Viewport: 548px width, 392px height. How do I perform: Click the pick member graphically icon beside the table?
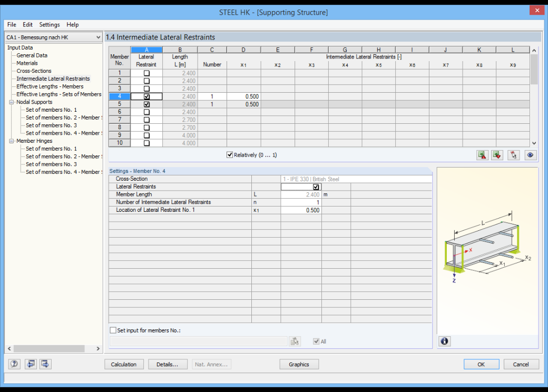[x=513, y=155]
